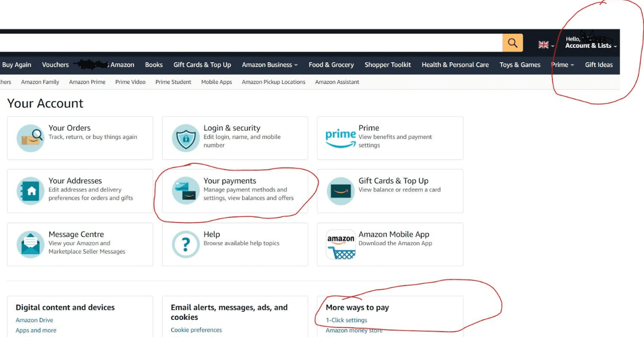Viewport: 644px width, 337px height.
Task: Visit Amazon Pickup Locations
Action: coord(274,82)
